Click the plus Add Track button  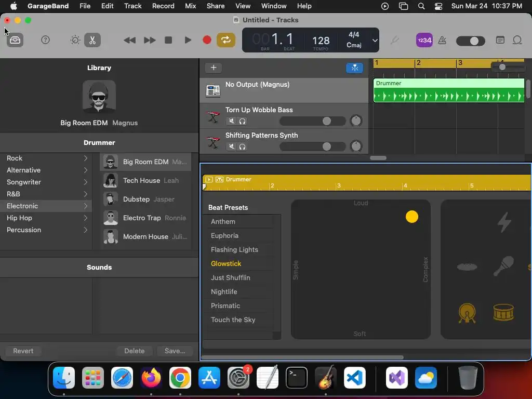[214, 68]
